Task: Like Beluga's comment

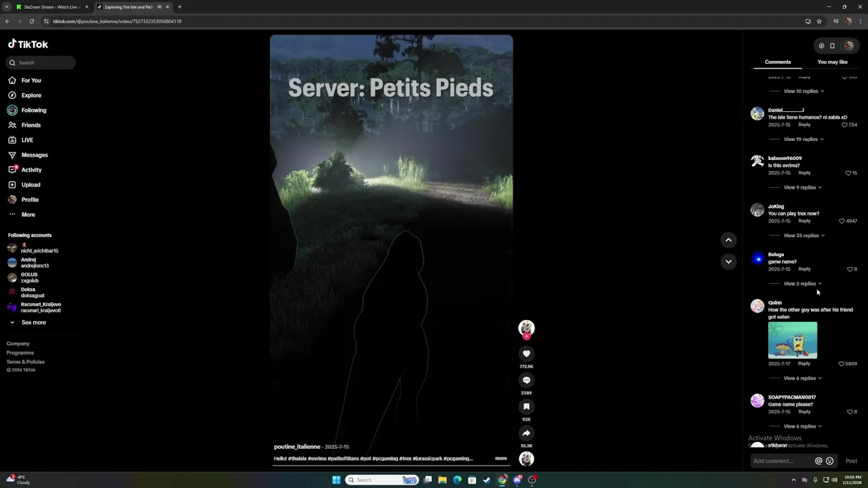Action: (x=850, y=269)
